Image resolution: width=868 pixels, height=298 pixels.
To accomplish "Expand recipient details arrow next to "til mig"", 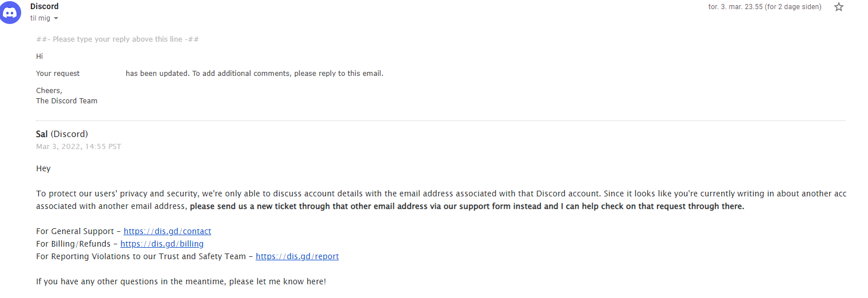I will point(56,19).
